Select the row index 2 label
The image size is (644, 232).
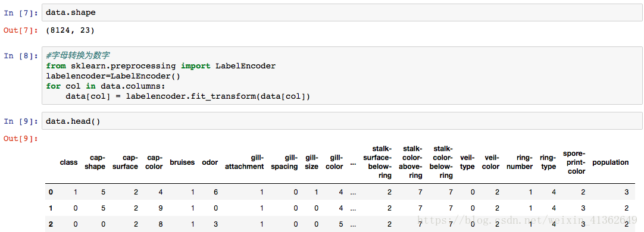(51, 224)
